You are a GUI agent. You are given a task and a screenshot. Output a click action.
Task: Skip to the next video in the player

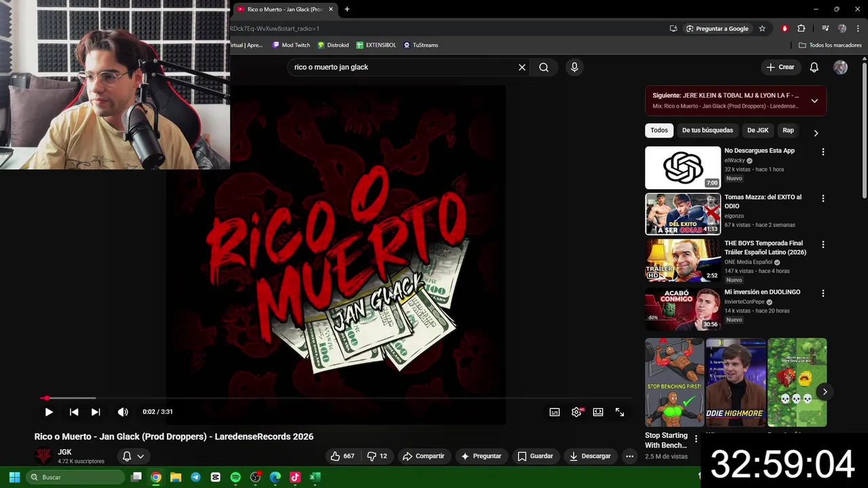pos(96,412)
